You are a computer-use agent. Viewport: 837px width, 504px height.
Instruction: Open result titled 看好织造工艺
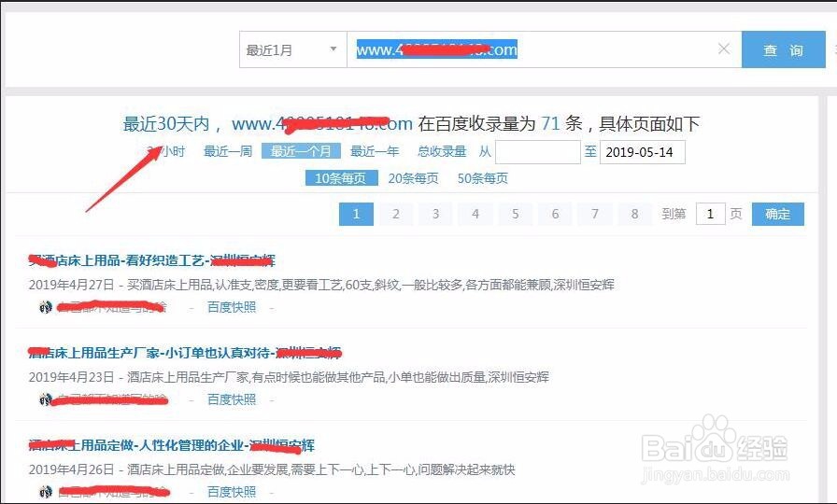point(151,260)
